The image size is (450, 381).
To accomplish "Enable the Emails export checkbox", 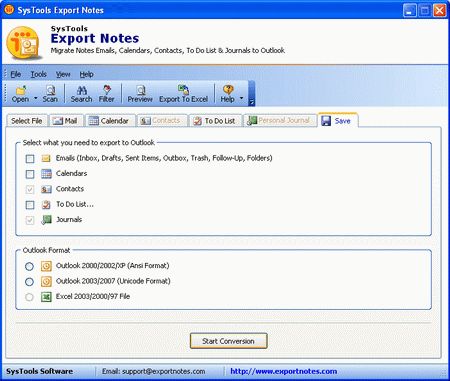I will coord(30,159).
